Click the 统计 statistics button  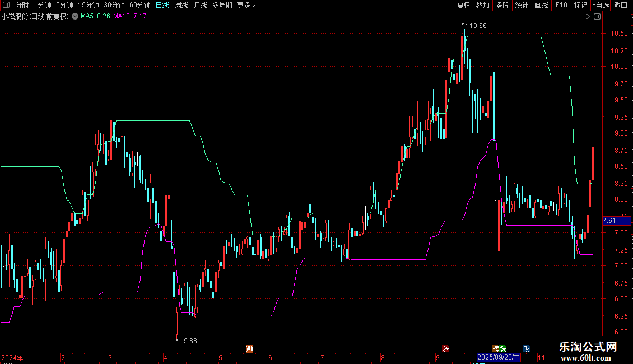click(x=522, y=5)
